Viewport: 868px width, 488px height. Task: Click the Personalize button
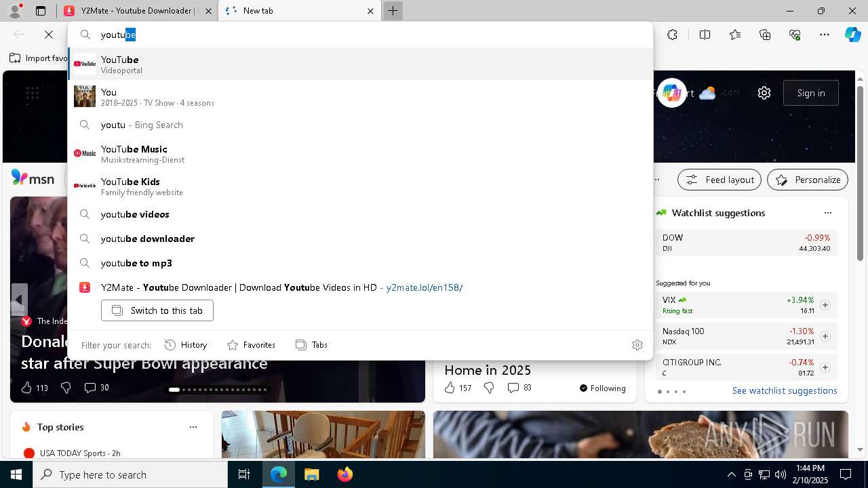click(x=808, y=180)
